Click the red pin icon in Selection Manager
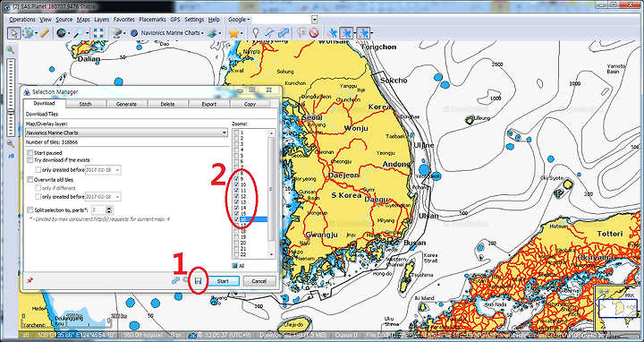This screenshot has height=342, width=644. (30, 281)
